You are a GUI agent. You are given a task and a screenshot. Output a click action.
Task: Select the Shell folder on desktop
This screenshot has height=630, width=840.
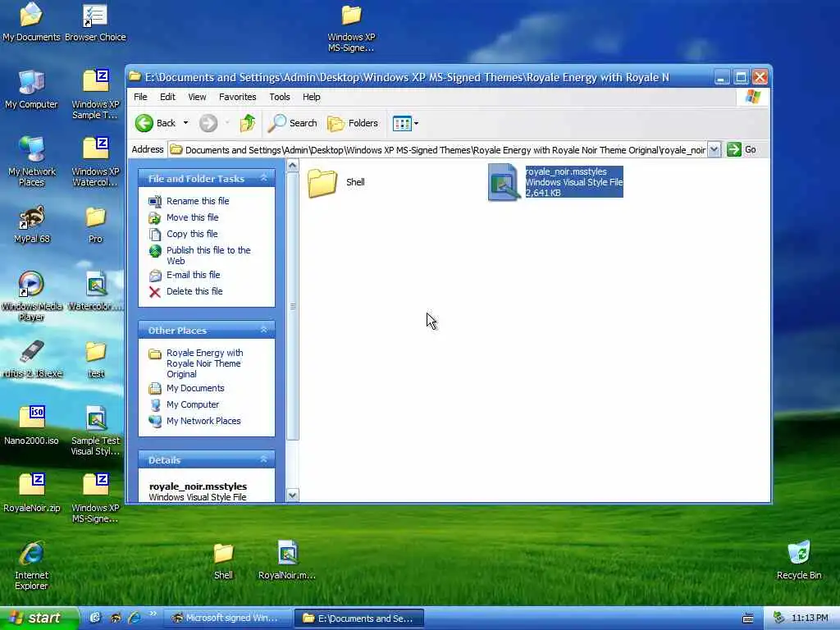pos(223,560)
